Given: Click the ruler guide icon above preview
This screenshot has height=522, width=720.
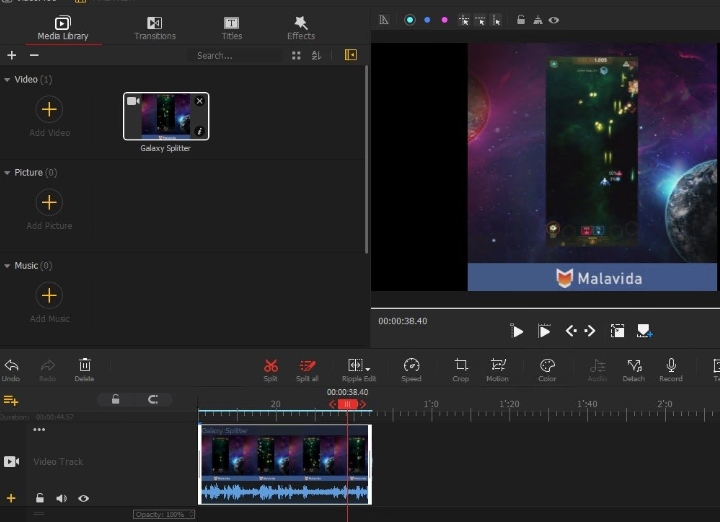Looking at the screenshot, I should (x=384, y=20).
